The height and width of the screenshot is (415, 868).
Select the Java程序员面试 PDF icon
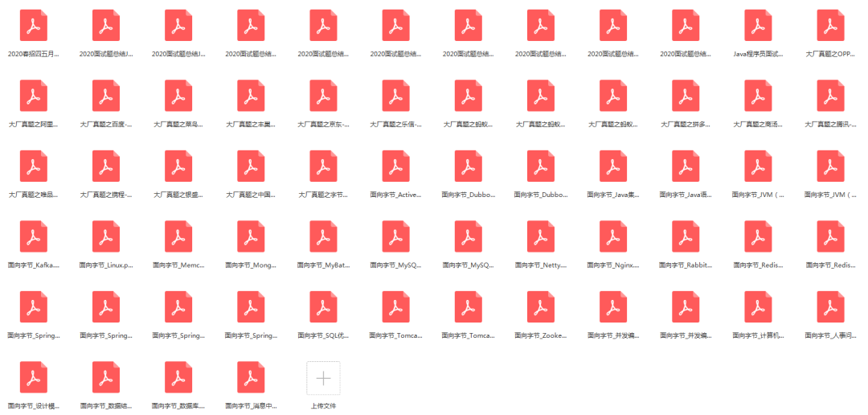[759, 26]
